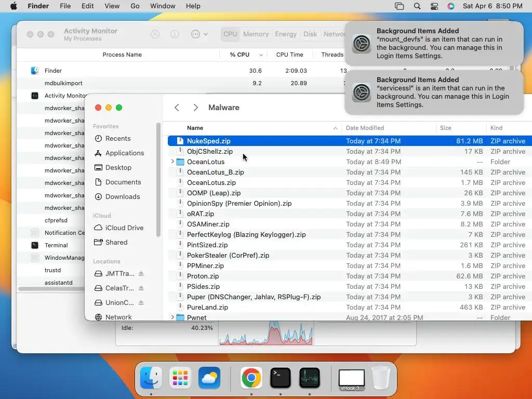Go forward in the Malware Finder window
The width and height of the screenshot is (532, 399).
[195, 108]
